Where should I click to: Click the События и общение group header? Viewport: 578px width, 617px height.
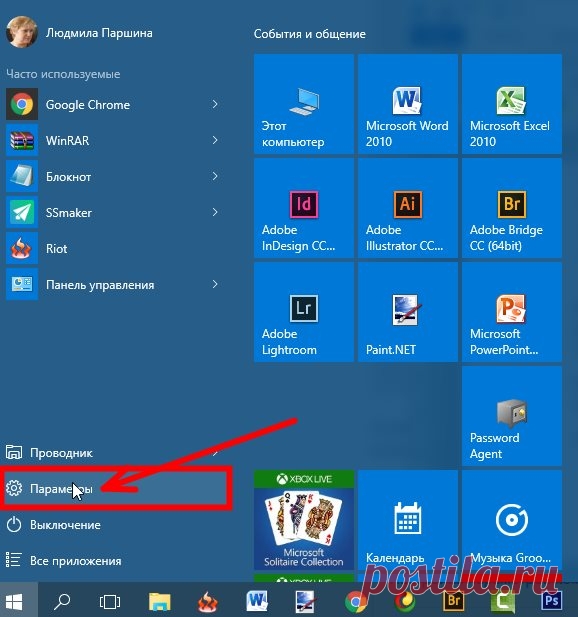(310, 34)
